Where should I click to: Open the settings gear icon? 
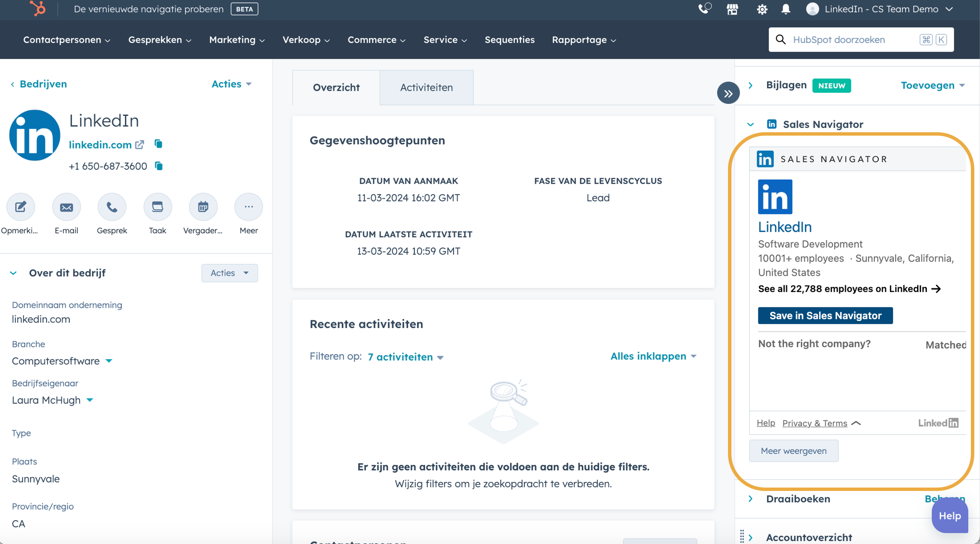(762, 9)
